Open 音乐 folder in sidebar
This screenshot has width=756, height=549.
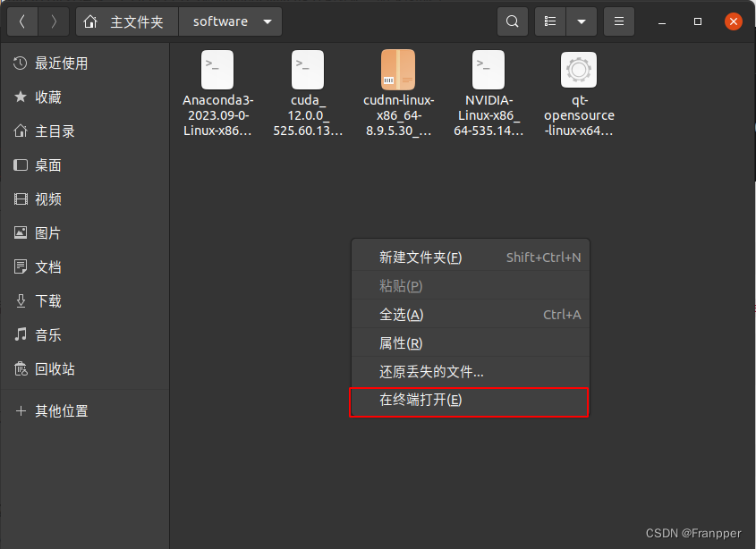tap(85, 335)
